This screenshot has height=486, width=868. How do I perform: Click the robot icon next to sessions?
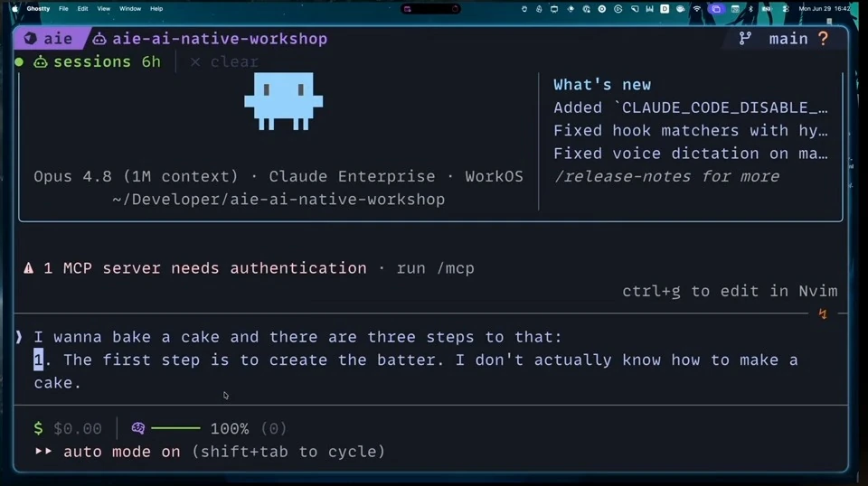pos(41,61)
